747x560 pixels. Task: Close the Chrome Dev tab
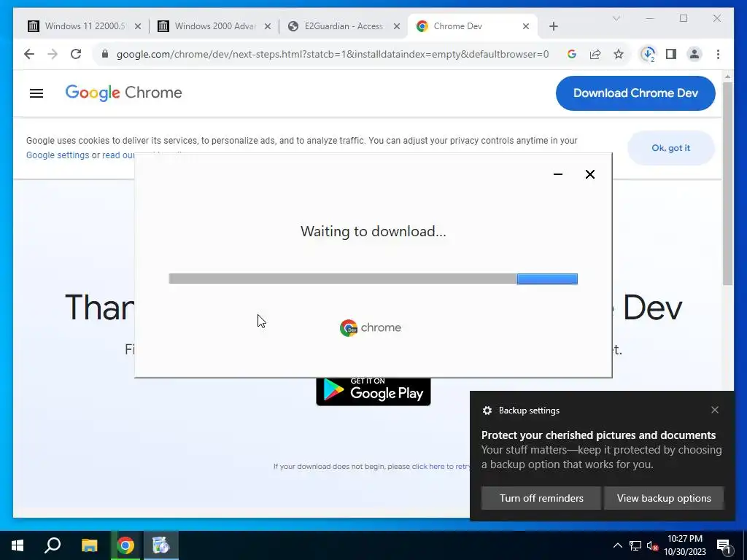[x=526, y=27]
